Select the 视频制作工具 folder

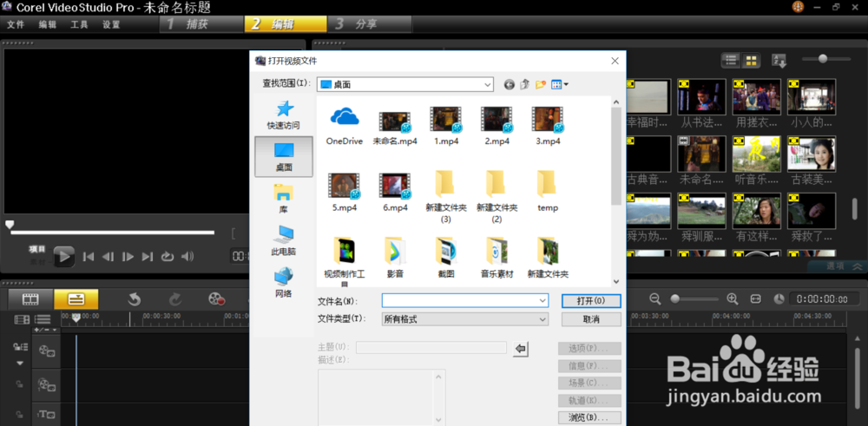coord(345,263)
